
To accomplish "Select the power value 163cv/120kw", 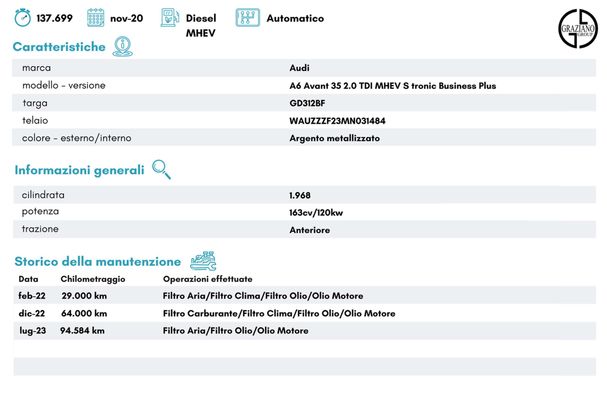I will [x=316, y=212].
